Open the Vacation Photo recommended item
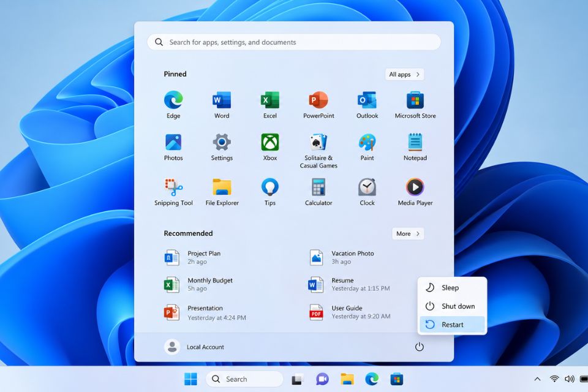 click(342, 257)
